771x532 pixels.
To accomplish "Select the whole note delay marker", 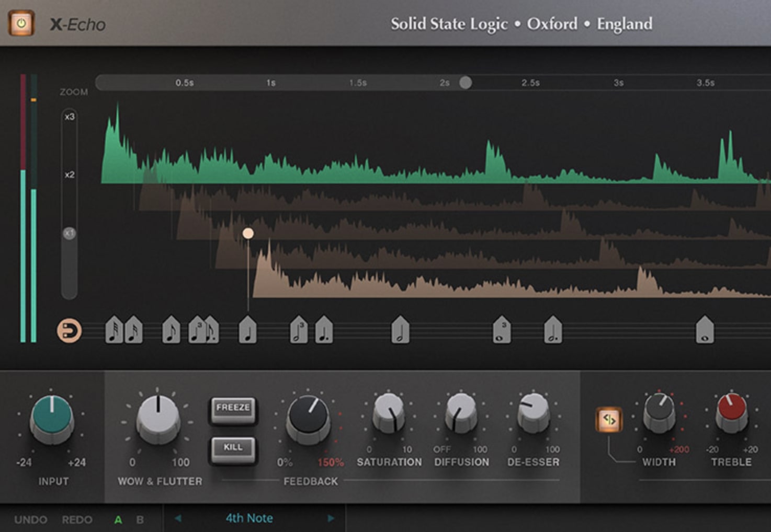I will [705, 330].
